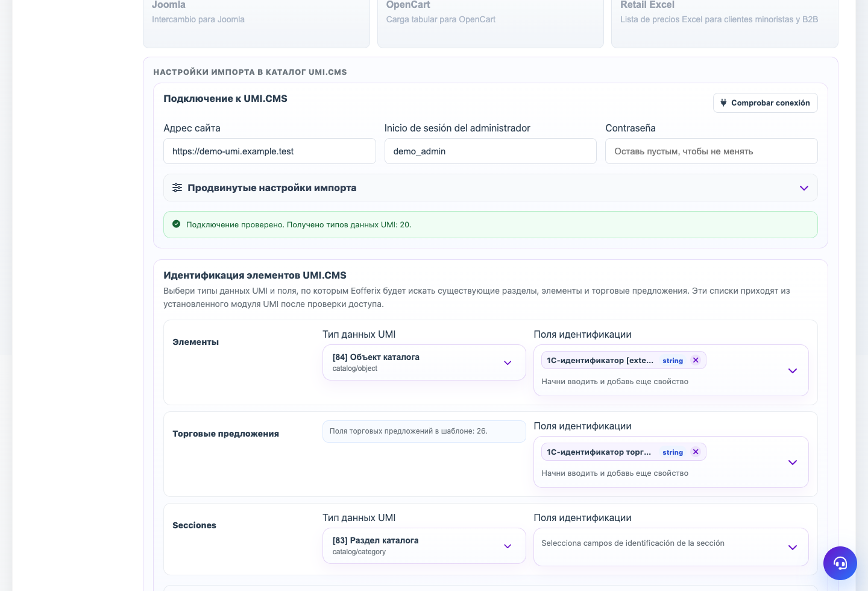Click string type badge on 1С-идентификатор торг...
Viewport: 868px width, 591px height.
673,452
